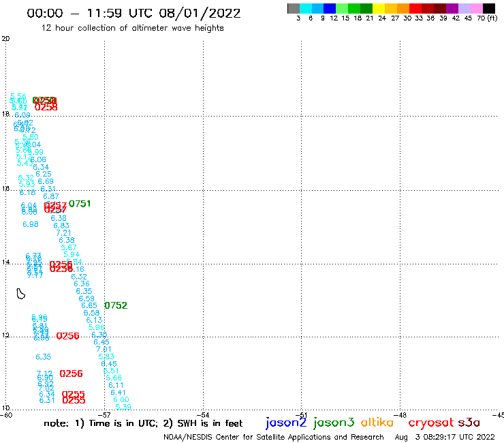This screenshot has height=443, width=504.
Task: Click the wave height value "5.32"
Action: (26, 178)
